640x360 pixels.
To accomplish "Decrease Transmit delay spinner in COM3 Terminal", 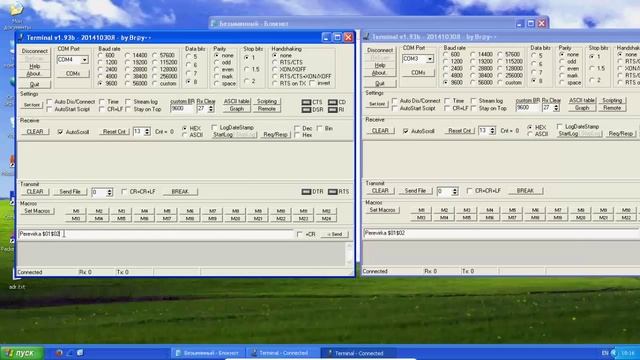I will click(454, 193).
